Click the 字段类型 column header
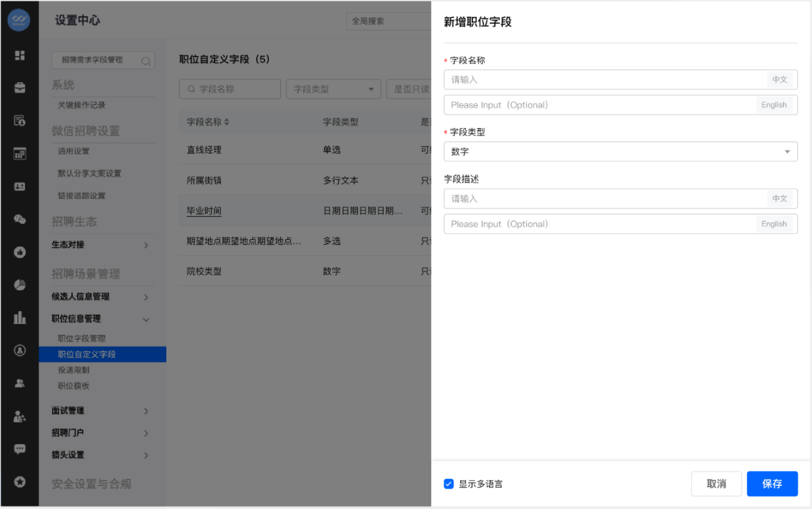This screenshot has height=509, width=812. (x=341, y=122)
